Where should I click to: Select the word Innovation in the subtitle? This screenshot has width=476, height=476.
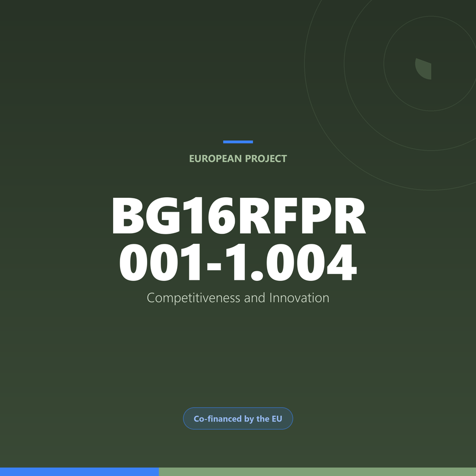pos(299,297)
